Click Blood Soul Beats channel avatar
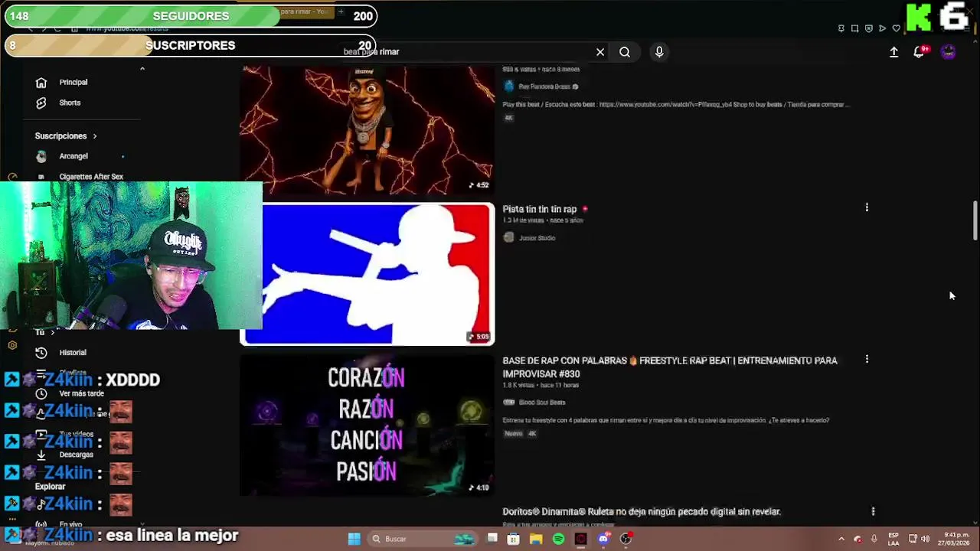This screenshot has width=980, height=551. tap(509, 402)
